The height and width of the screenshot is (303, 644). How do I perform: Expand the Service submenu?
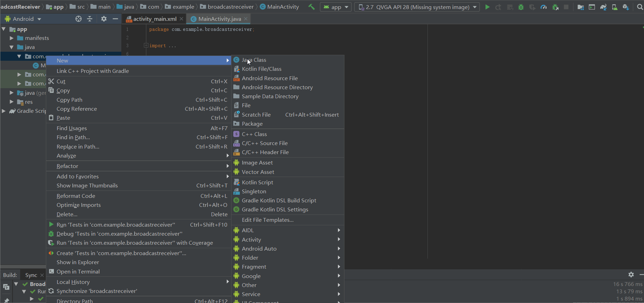coord(288,294)
